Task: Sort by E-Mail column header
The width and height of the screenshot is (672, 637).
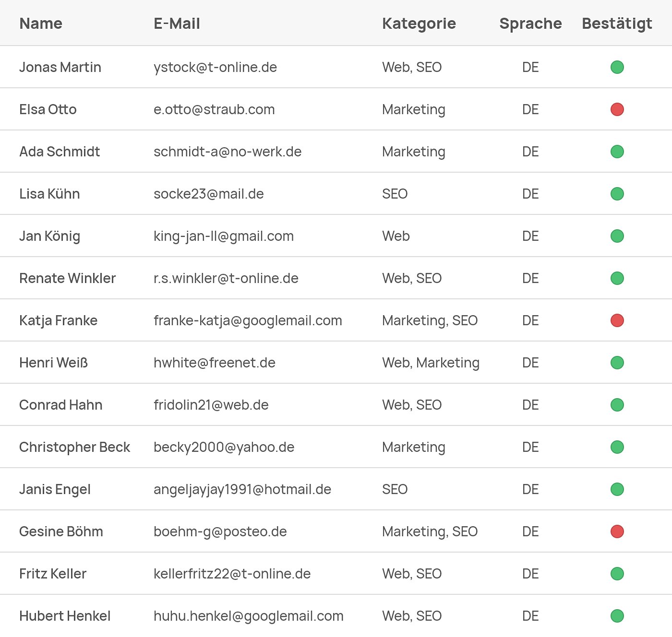Action: click(x=177, y=24)
